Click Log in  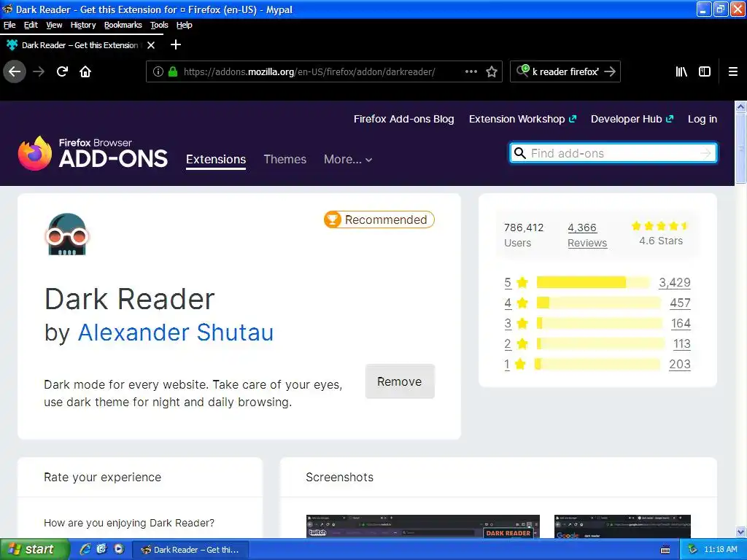703,119
